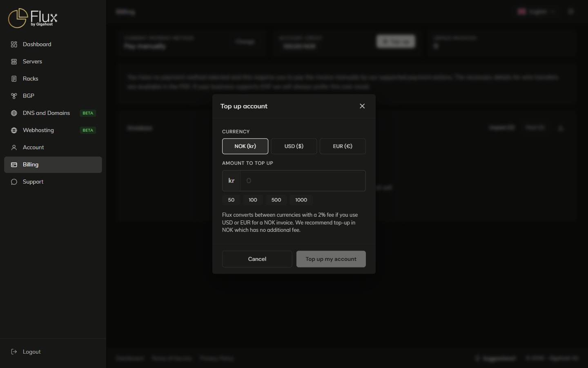Choose the 1000 preset amount
This screenshot has width=588, height=368.
(301, 200)
